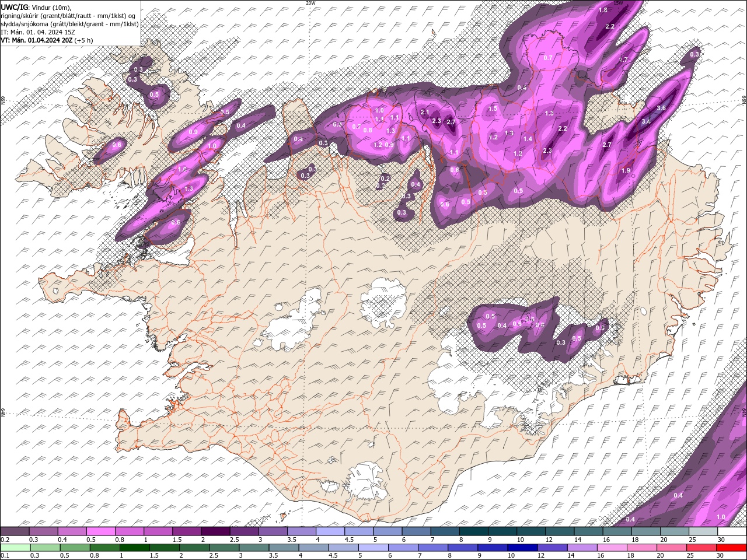747x560 pixels.
Task: Click the 3.6 snowfall value in the northeast
Action: 661,108
